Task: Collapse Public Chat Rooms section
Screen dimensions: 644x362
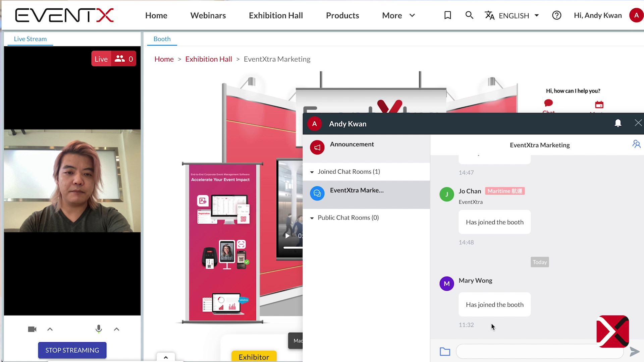Action: 312,218
